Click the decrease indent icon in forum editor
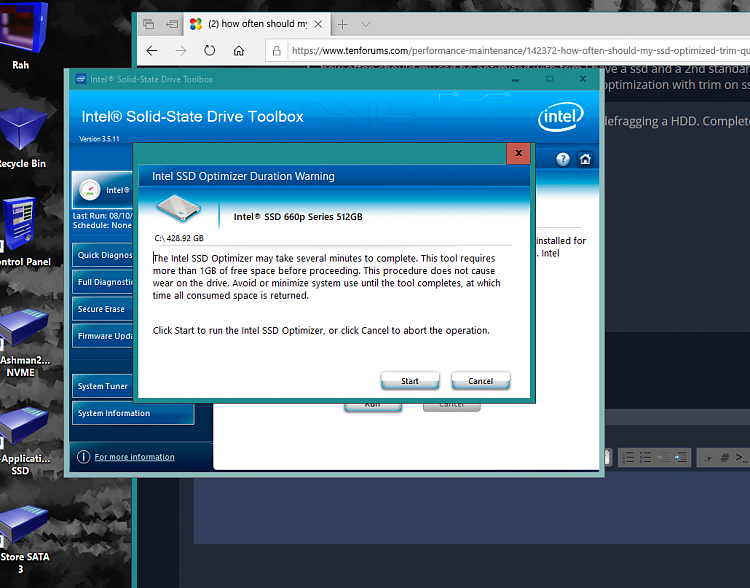Screen dimensions: 750x588 click(x=663, y=458)
